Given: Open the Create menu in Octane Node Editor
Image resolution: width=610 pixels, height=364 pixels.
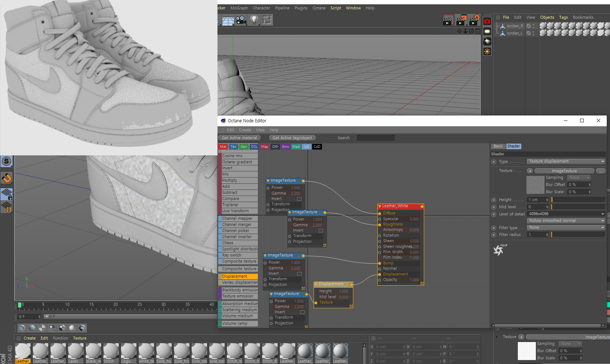Looking at the screenshot, I should click(245, 130).
